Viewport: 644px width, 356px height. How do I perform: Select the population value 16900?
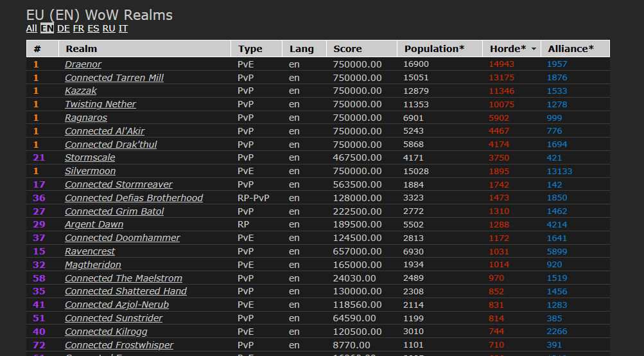(x=416, y=64)
